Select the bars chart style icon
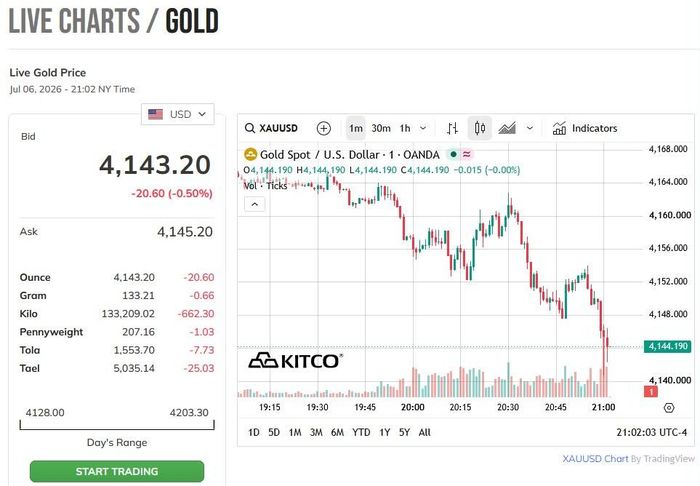700x486 pixels. coord(452,129)
